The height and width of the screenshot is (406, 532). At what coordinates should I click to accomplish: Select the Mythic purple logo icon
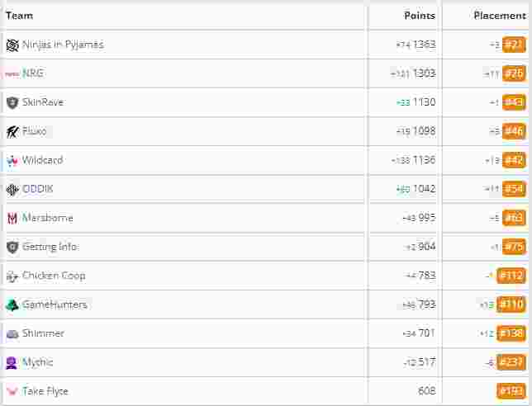pyautogui.click(x=12, y=363)
